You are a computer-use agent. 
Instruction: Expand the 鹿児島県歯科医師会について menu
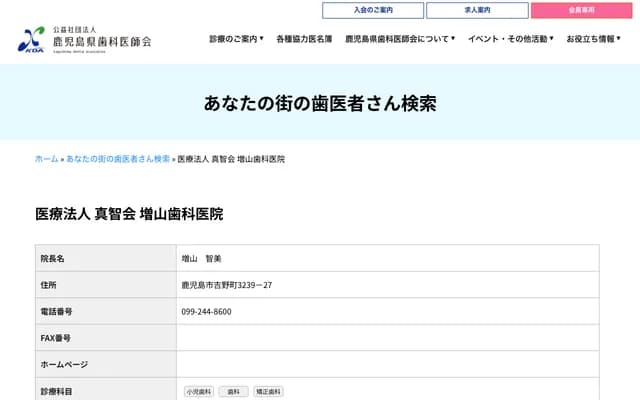[400, 39]
